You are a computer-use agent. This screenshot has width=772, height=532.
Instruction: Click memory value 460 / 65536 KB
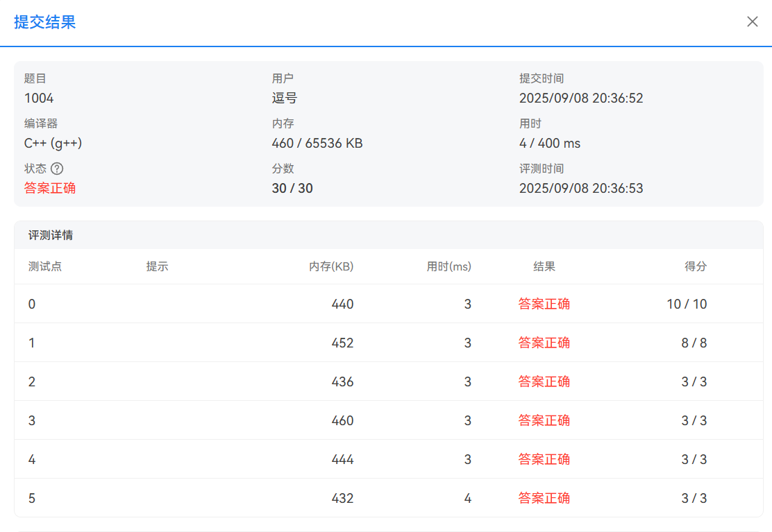click(317, 143)
